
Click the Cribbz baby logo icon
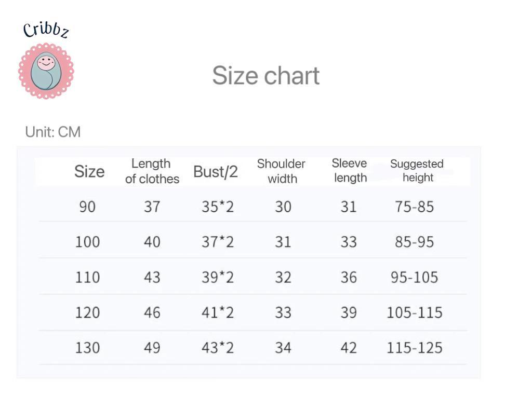46,71
